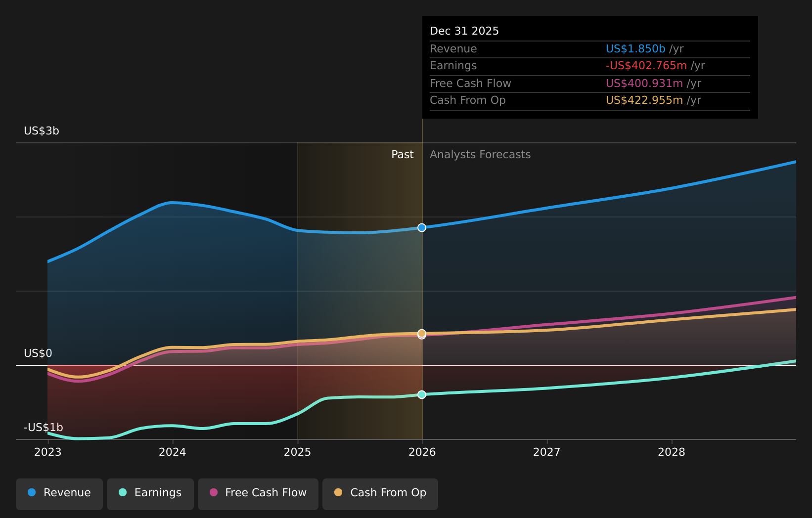Open the Analysts Forecasts section
Image resolution: width=812 pixels, height=518 pixels.
click(480, 154)
